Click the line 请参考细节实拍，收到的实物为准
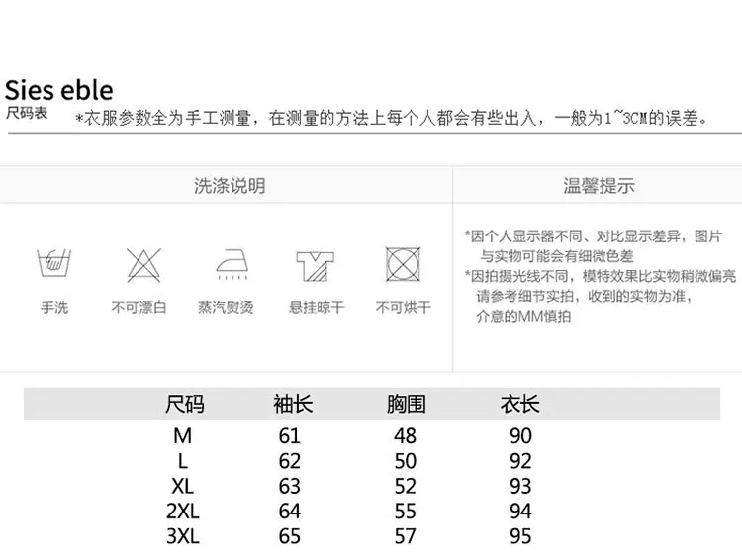 pyautogui.click(x=585, y=296)
